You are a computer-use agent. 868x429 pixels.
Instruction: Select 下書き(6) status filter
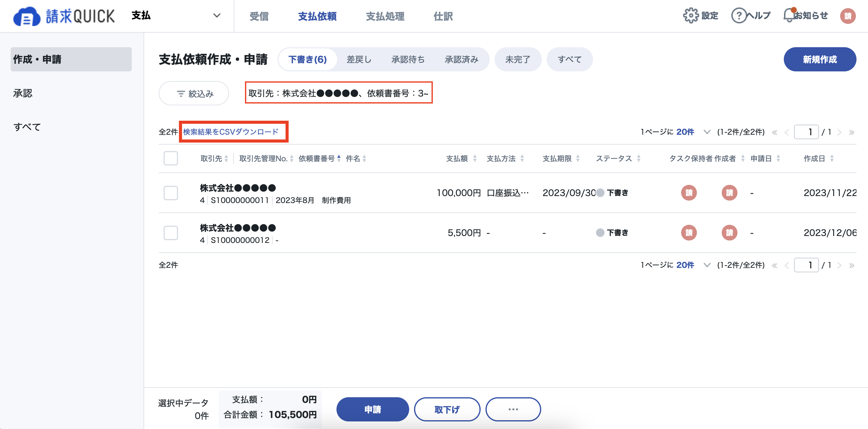(307, 59)
